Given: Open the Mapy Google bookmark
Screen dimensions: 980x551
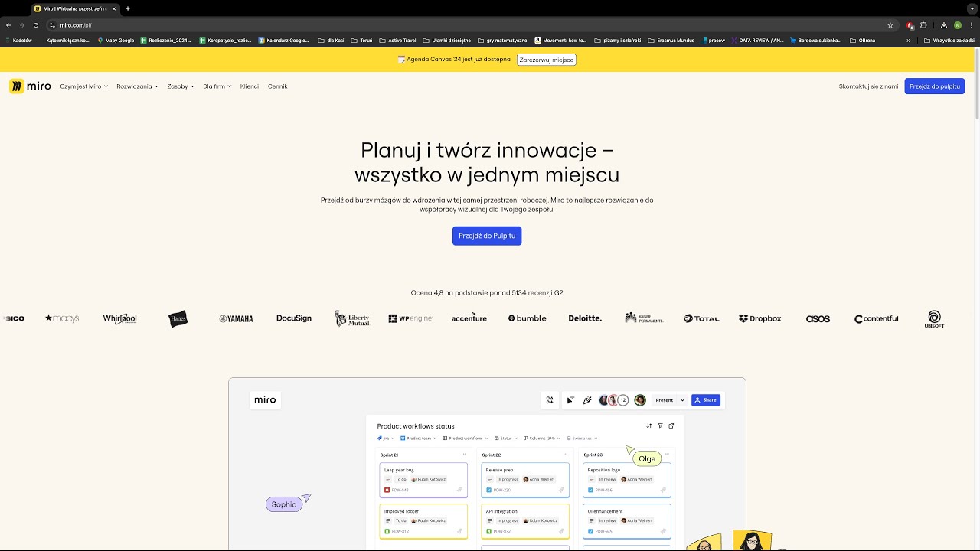Looking at the screenshot, I should tap(116, 41).
